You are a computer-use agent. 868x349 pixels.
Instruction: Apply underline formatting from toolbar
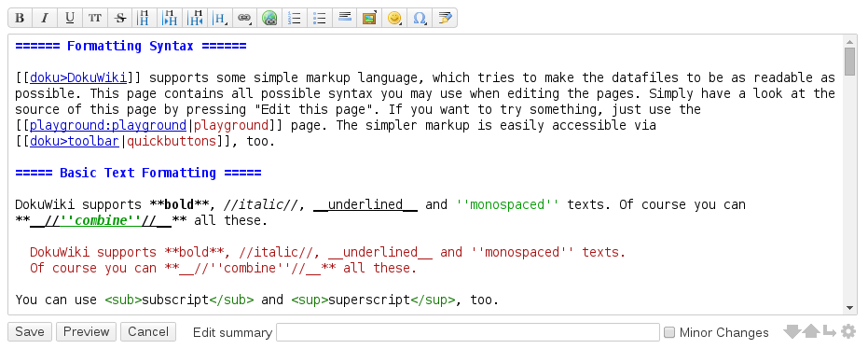(70, 18)
